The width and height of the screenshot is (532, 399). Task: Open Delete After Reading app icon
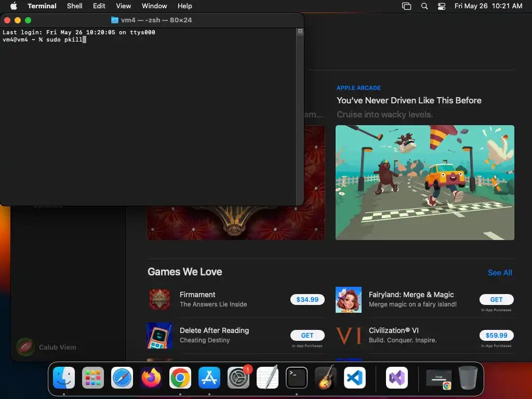[159, 336]
